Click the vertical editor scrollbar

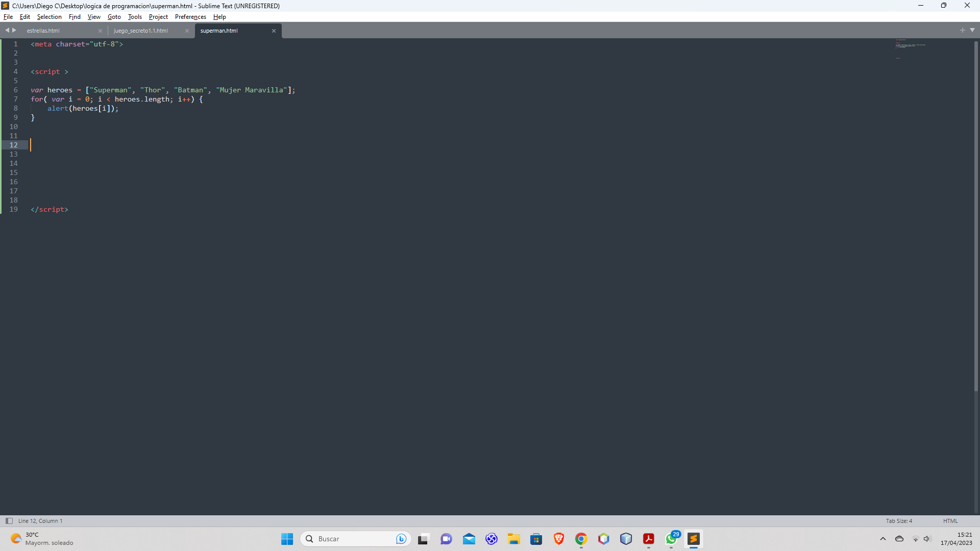(x=976, y=216)
